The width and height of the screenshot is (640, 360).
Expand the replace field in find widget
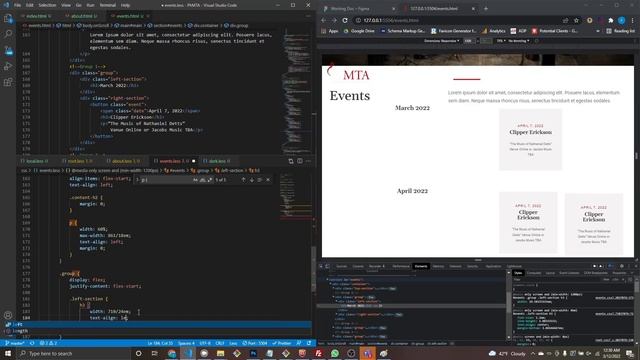138,180
